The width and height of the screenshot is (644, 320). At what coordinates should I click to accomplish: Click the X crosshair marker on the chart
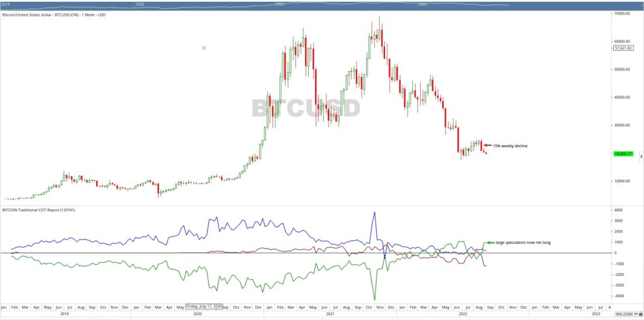click(204, 48)
